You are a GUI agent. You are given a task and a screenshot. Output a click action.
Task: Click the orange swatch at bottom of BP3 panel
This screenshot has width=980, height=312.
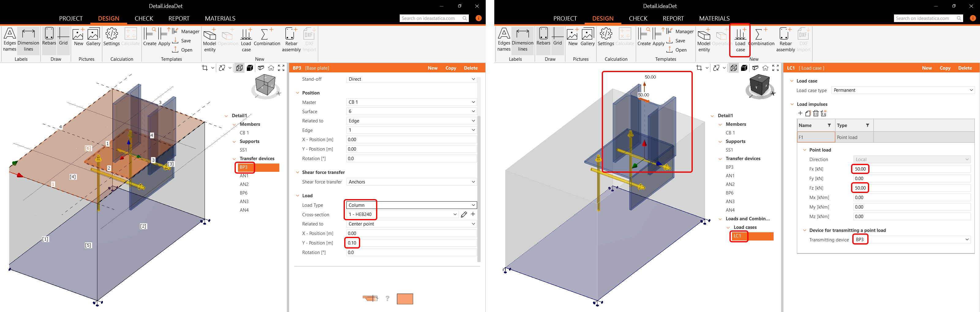[x=405, y=299]
